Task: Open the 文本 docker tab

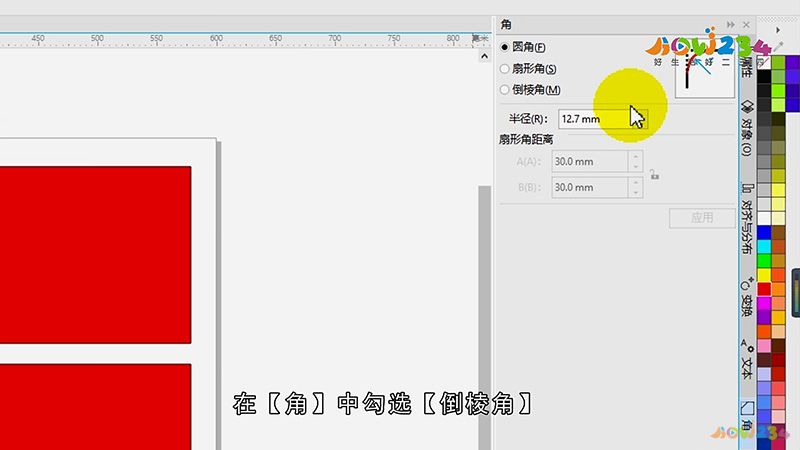Action: [747, 360]
